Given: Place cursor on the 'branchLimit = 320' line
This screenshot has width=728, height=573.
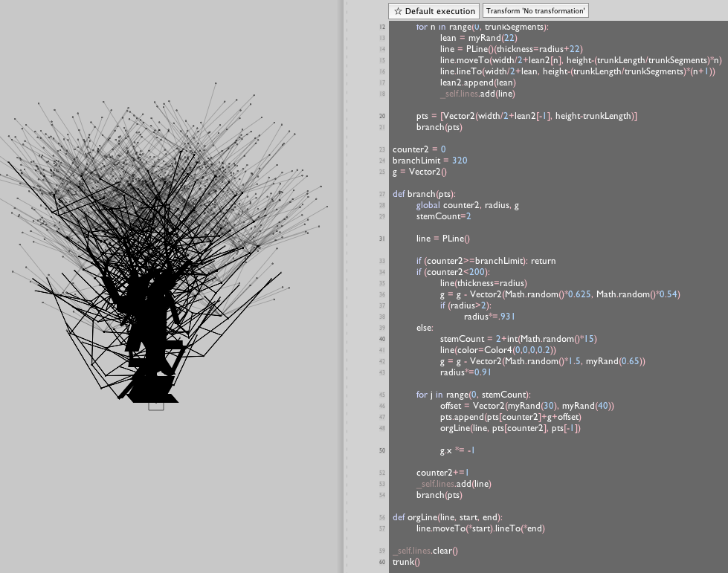Looking at the screenshot, I should (430, 161).
